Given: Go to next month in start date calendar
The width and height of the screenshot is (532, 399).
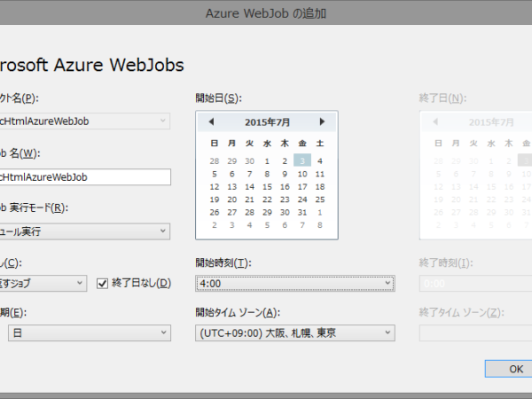Looking at the screenshot, I should point(322,121).
